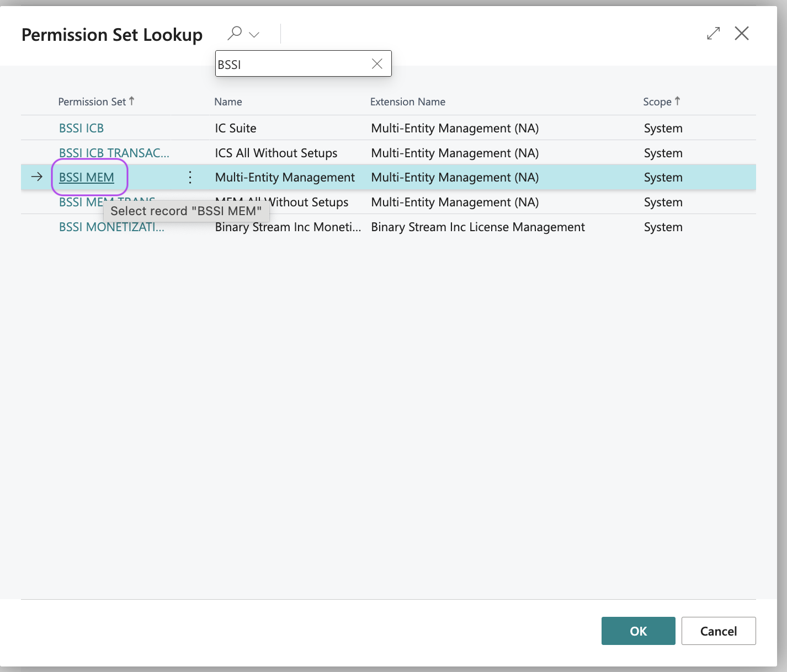Select the IC Suite name cell
This screenshot has height=672, width=787.
[236, 128]
